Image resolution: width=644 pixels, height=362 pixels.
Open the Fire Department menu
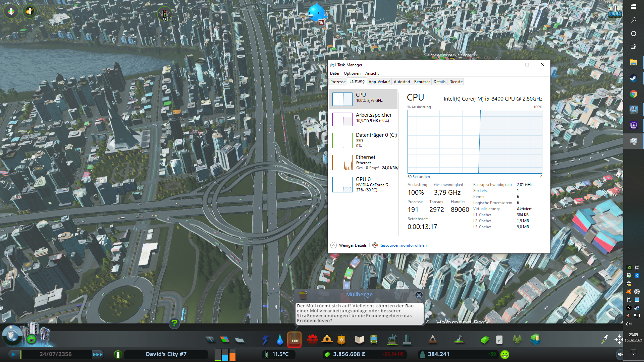point(327,340)
